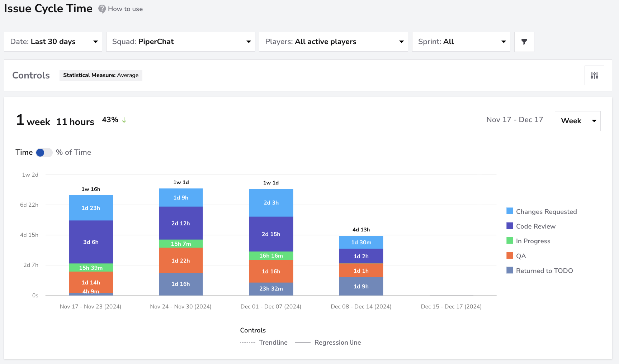
Task: Click the green down arrow trend icon
Action: [x=124, y=120]
